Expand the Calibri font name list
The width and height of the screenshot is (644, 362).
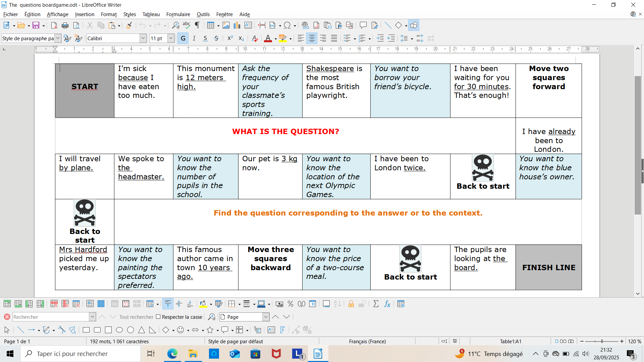143,38
